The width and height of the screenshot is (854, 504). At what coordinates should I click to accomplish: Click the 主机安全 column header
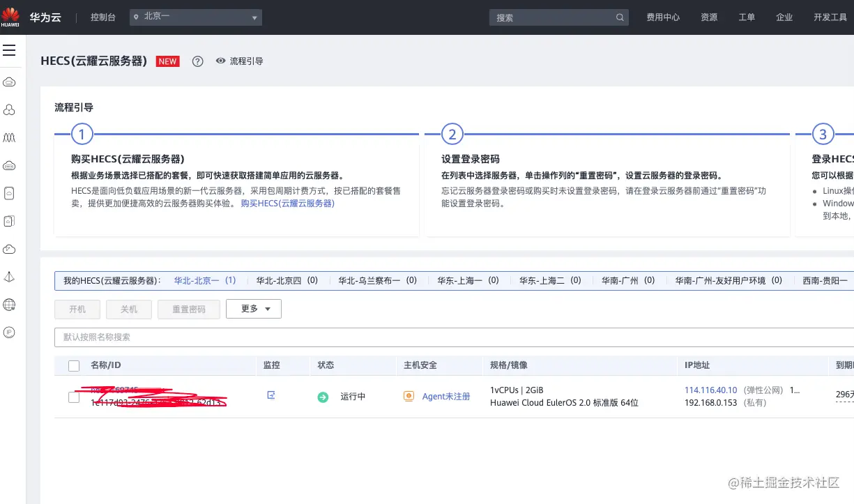pyautogui.click(x=420, y=365)
